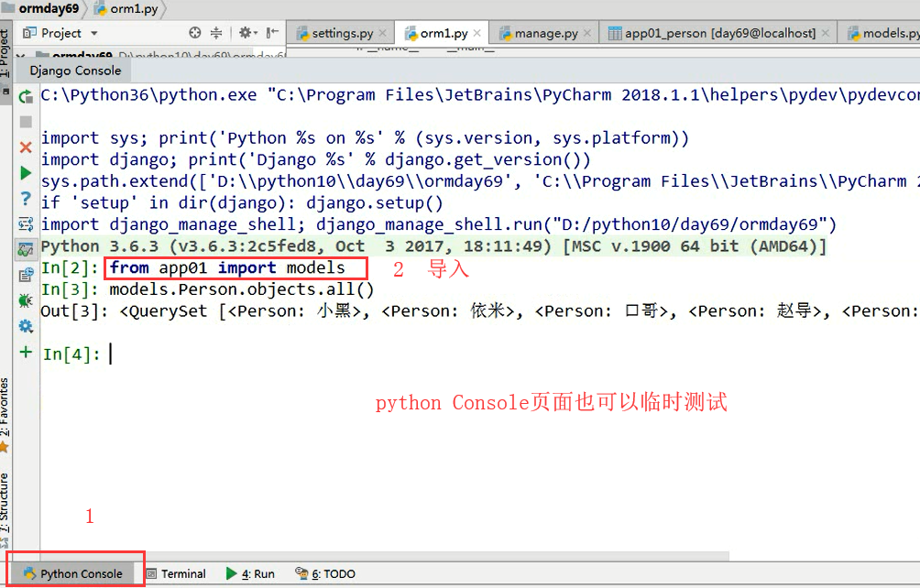Screen dimensions: 920x588
Task: Click the 'import django_manage_shell' line
Action: click(438, 224)
